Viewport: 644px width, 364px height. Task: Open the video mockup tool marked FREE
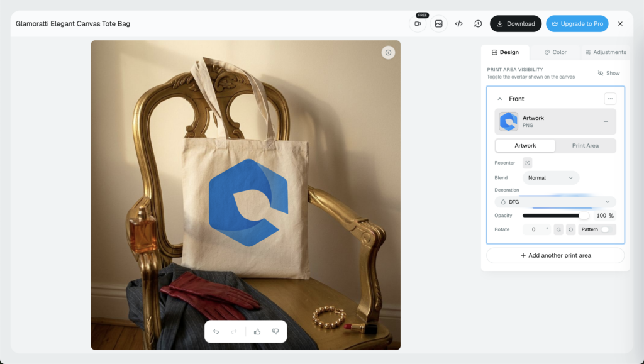coord(418,24)
